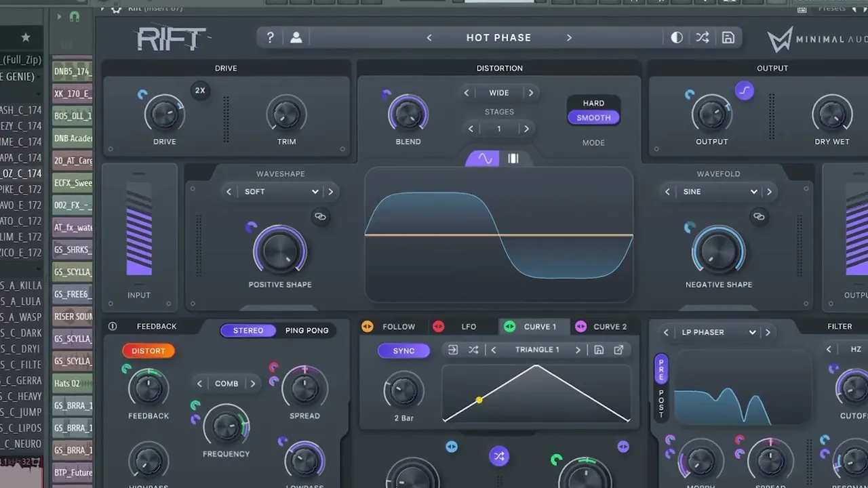
Task: Open the user account icon
Action: click(x=296, y=38)
